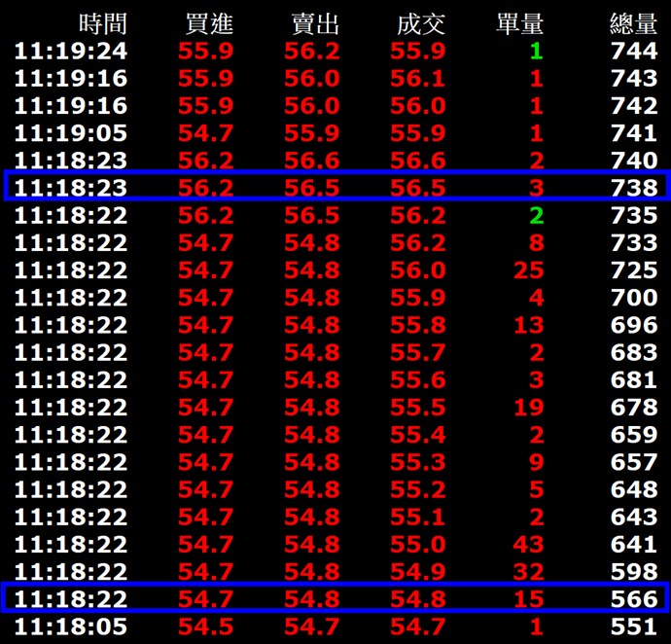
Task: Click the 總量 column header
Action: click(x=633, y=24)
